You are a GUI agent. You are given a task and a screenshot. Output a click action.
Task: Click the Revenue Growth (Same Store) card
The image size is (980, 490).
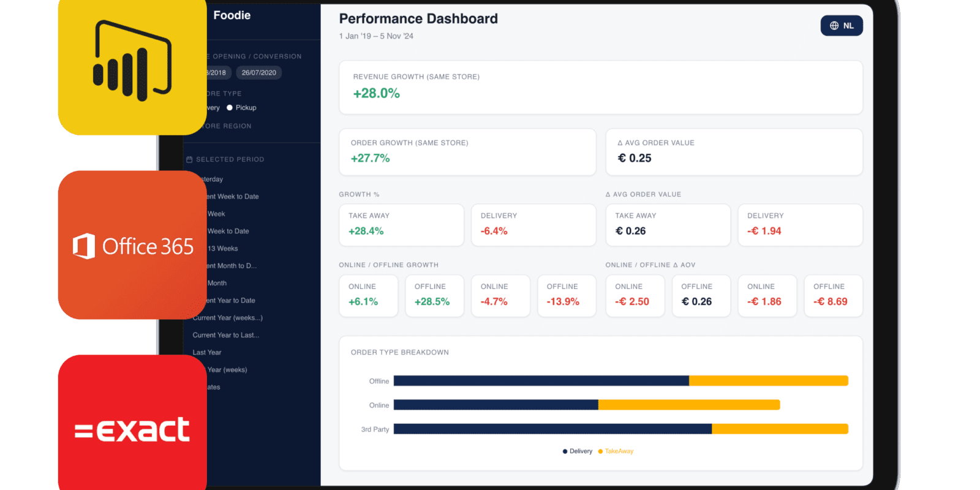click(600, 87)
